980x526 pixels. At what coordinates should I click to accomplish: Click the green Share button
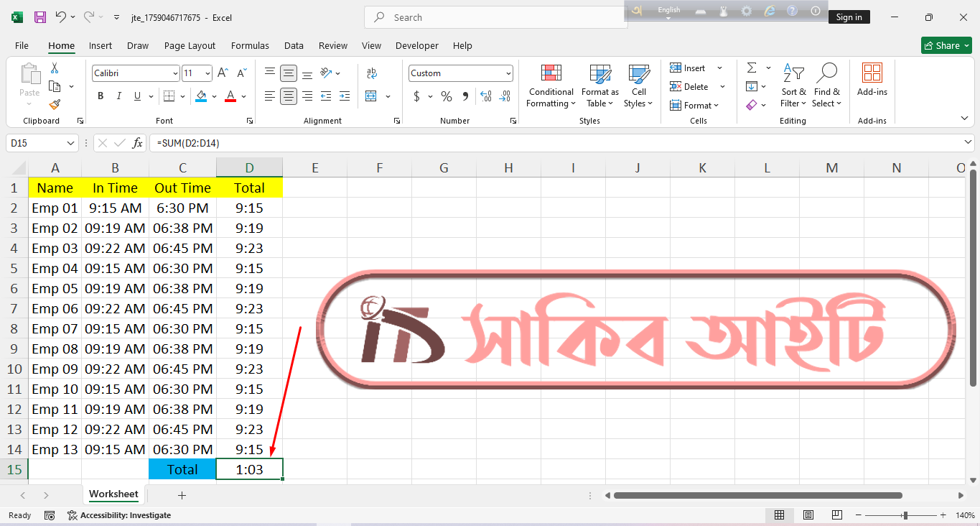point(946,45)
